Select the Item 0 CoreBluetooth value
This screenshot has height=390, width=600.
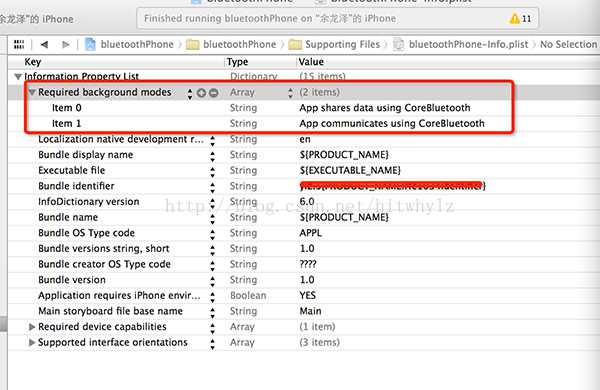click(385, 108)
